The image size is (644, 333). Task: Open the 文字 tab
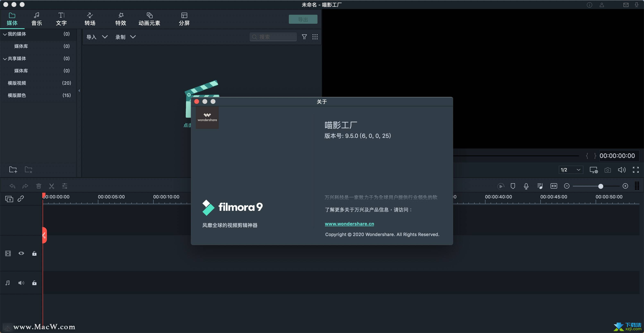(x=61, y=19)
